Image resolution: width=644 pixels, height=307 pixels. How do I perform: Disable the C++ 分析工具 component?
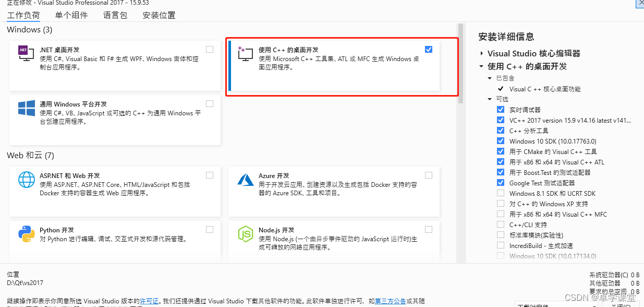501,131
